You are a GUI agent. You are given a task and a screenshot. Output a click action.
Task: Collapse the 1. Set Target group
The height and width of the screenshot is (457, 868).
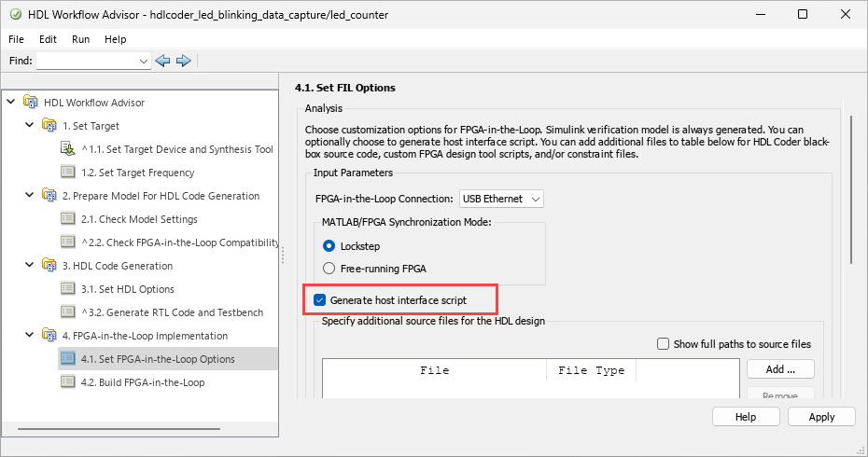(x=29, y=125)
